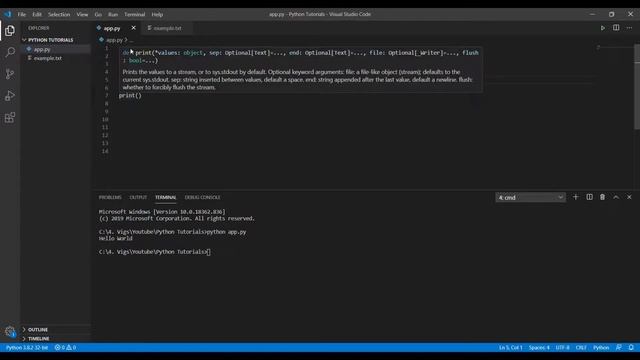
Task: Restore down the VS Code window
Action: (611, 14)
